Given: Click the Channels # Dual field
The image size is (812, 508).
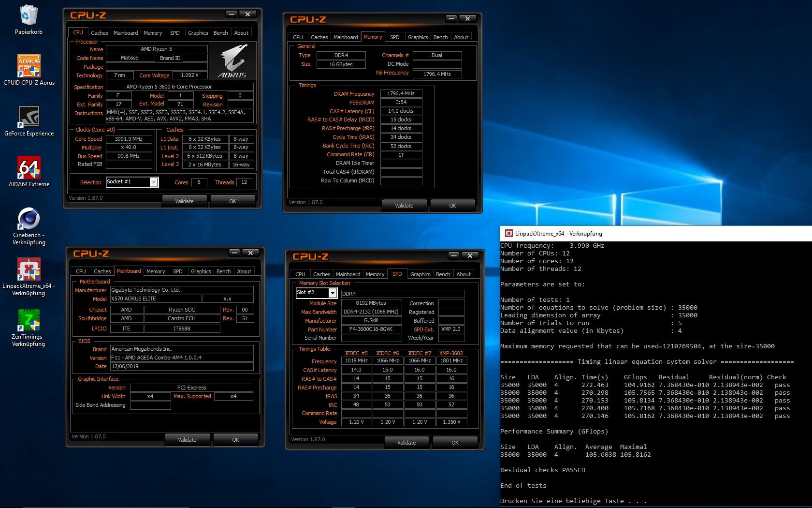Looking at the screenshot, I should pos(437,55).
